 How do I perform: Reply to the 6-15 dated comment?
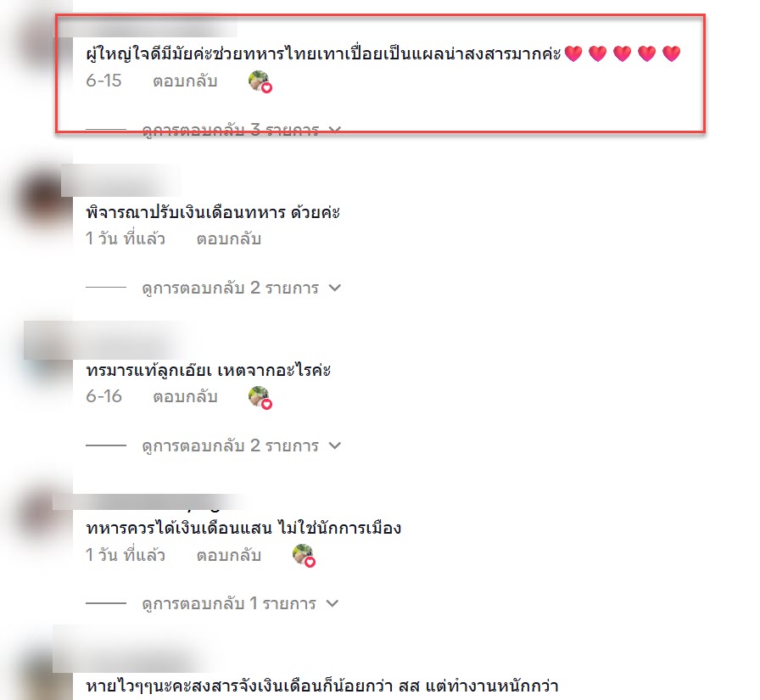[x=185, y=81]
